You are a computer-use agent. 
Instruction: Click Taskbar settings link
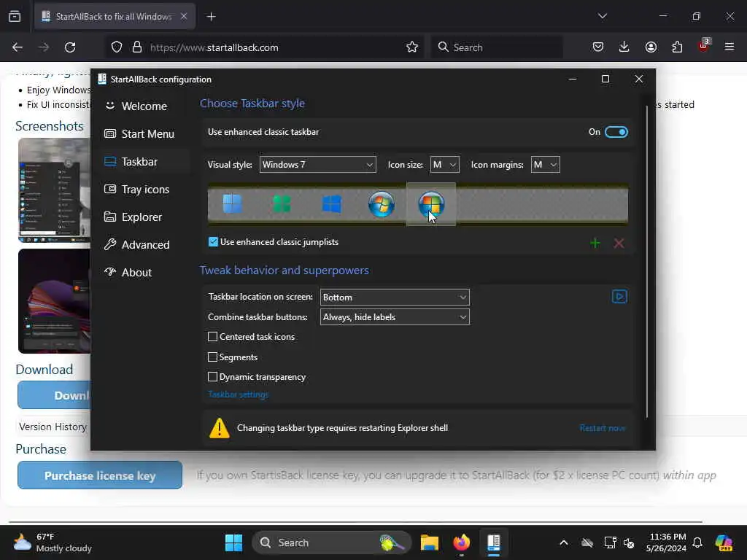[239, 394]
